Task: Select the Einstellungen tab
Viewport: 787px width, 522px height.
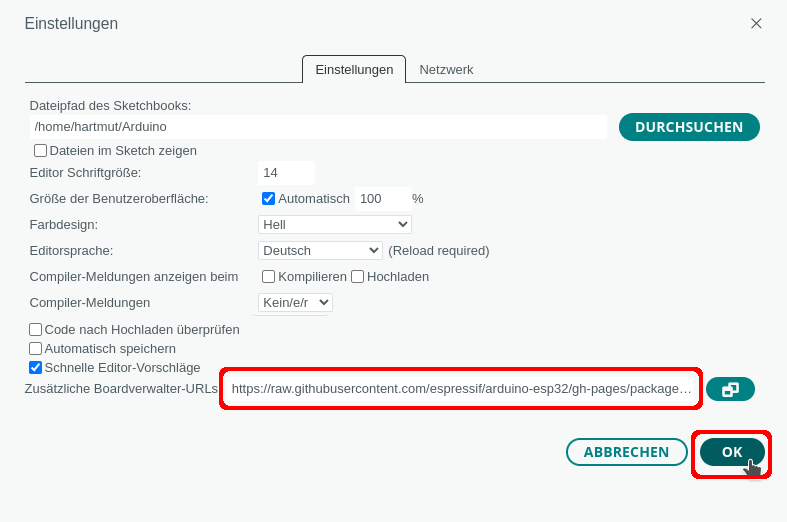Action: [x=354, y=70]
